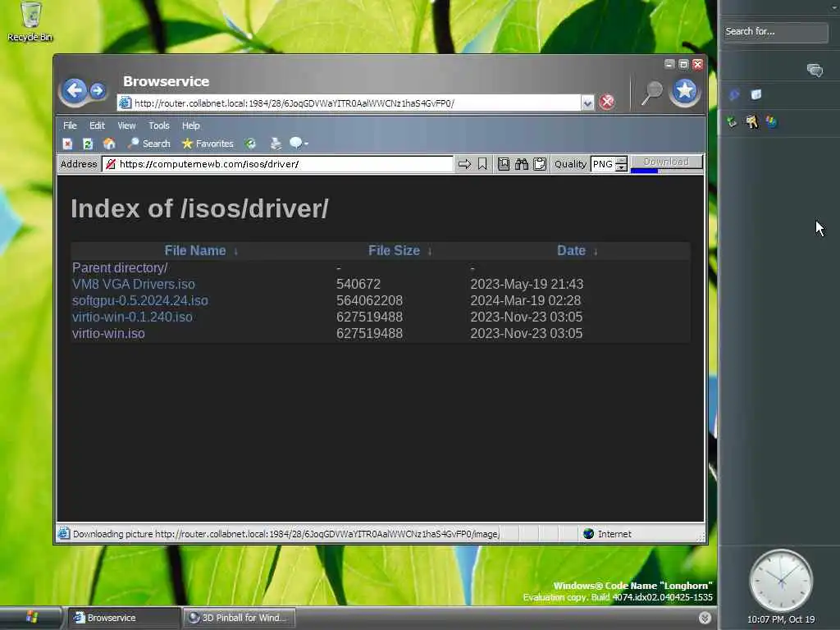Screen dimensions: 840x630
Task: Open the virtio-win-0.1.240.iso link
Action: (132, 317)
